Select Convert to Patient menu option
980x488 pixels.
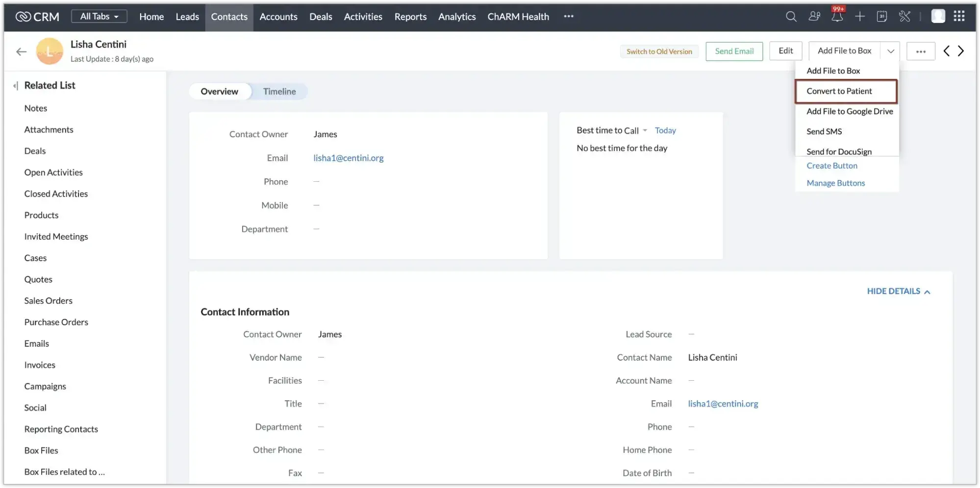[x=839, y=91]
